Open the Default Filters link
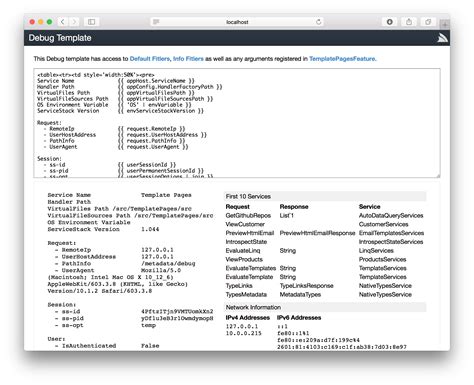 point(150,59)
